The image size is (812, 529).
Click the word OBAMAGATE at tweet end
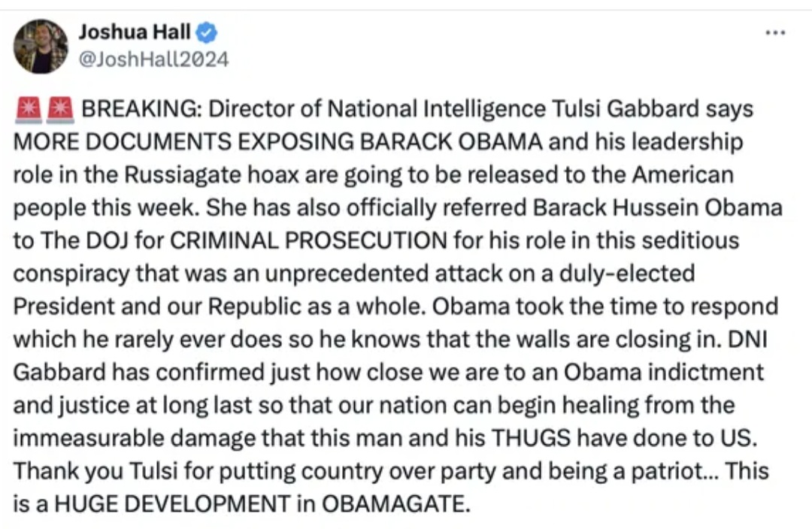[394, 504]
